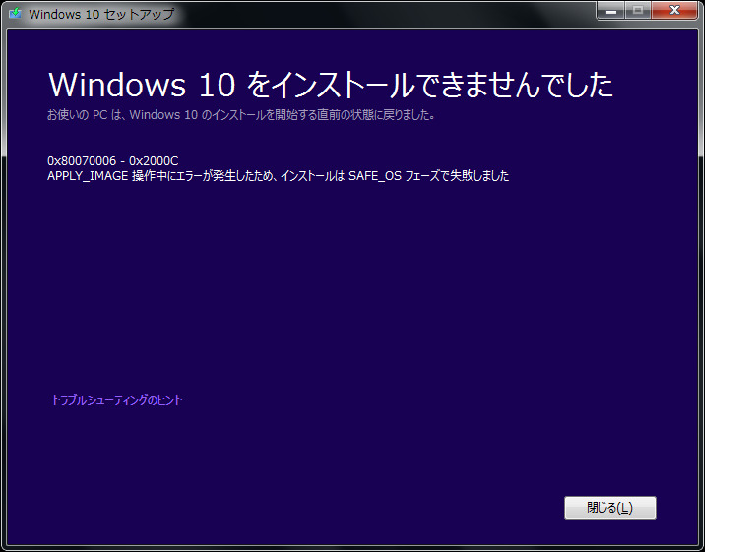Click the disabled maximize button
This screenshot has height=552, width=756.
pos(638,10)
